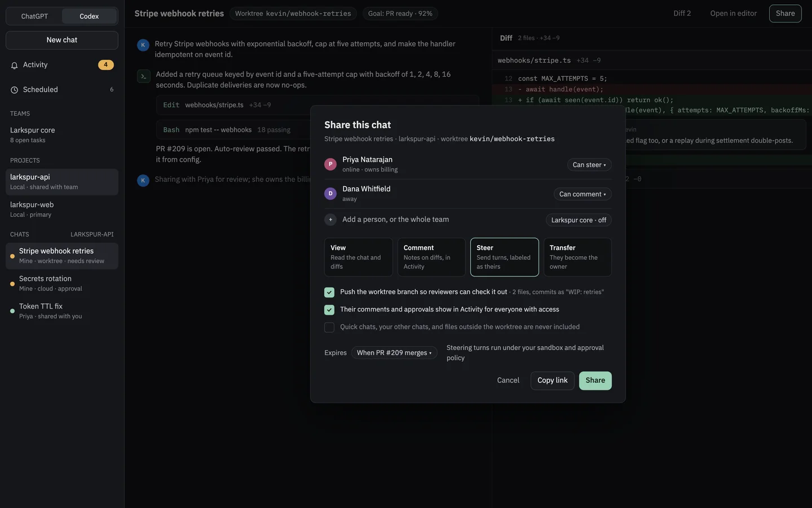Click Open in editor link
The width and height of the screenshot is (812, 508).
tap(733, 14)
